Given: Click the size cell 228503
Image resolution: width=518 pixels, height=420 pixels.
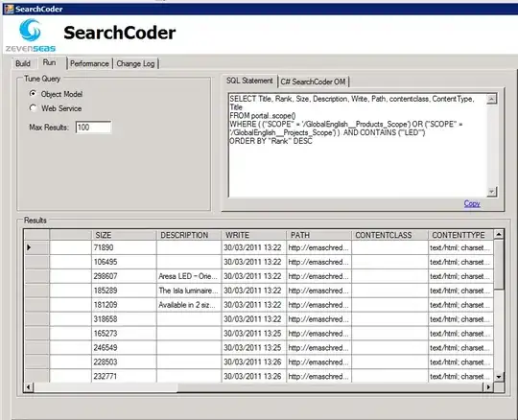Looking at the screenshot, I should (124, 362).
